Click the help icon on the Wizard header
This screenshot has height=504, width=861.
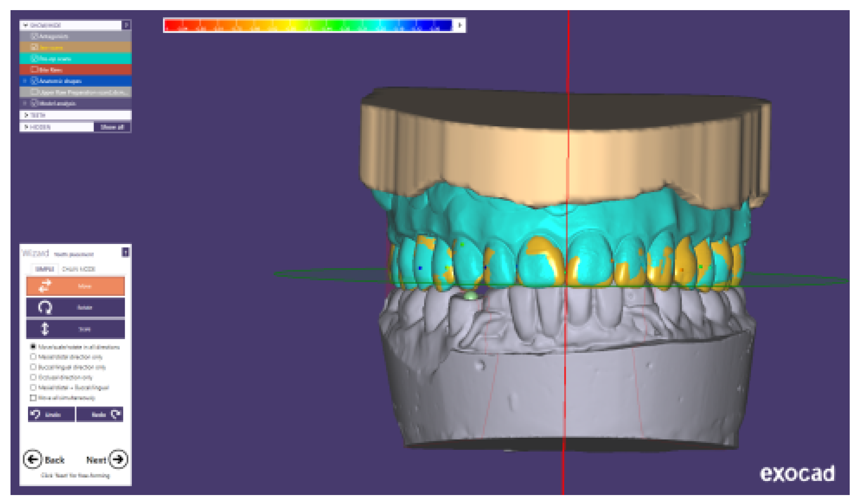tap(126, 252)
